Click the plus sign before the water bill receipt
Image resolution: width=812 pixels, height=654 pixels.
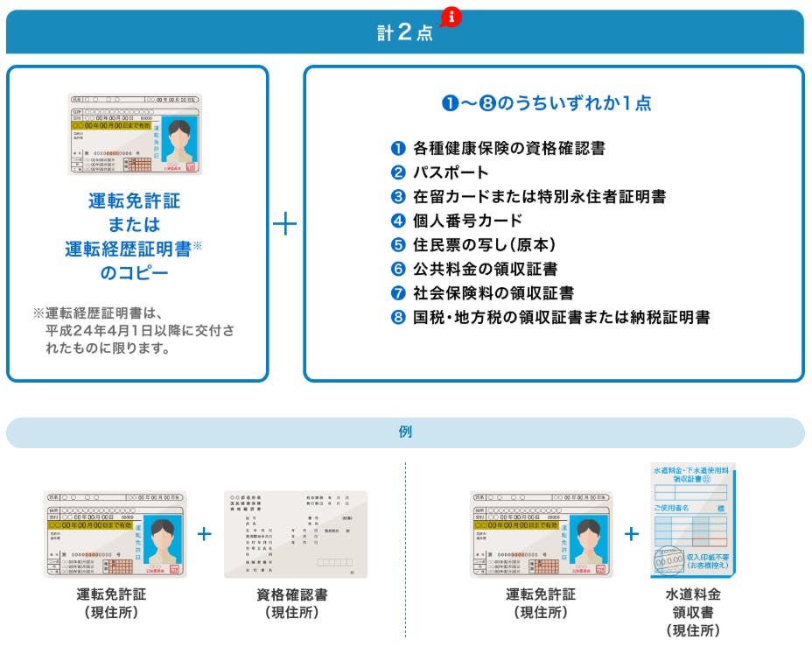631,533
